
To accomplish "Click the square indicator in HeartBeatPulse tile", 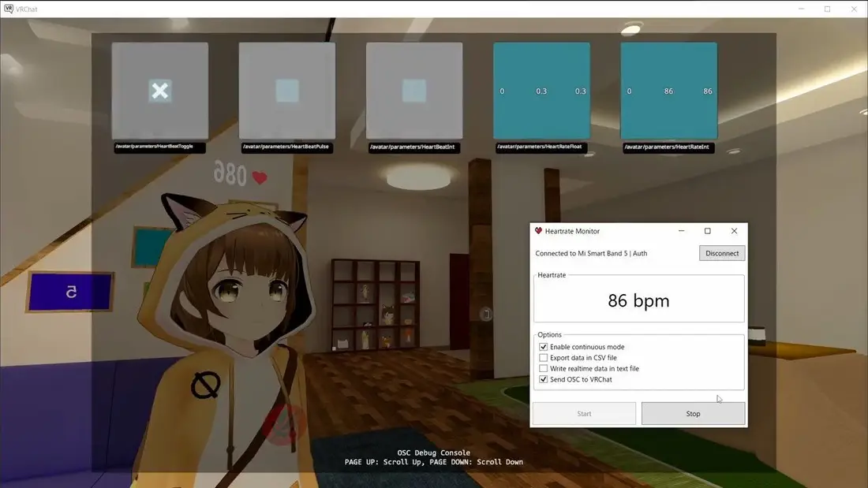I will pos(287,91).
